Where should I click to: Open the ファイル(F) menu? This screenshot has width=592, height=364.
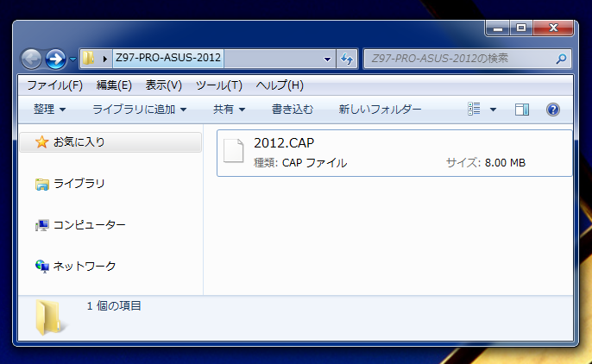(x=54, y=85)
